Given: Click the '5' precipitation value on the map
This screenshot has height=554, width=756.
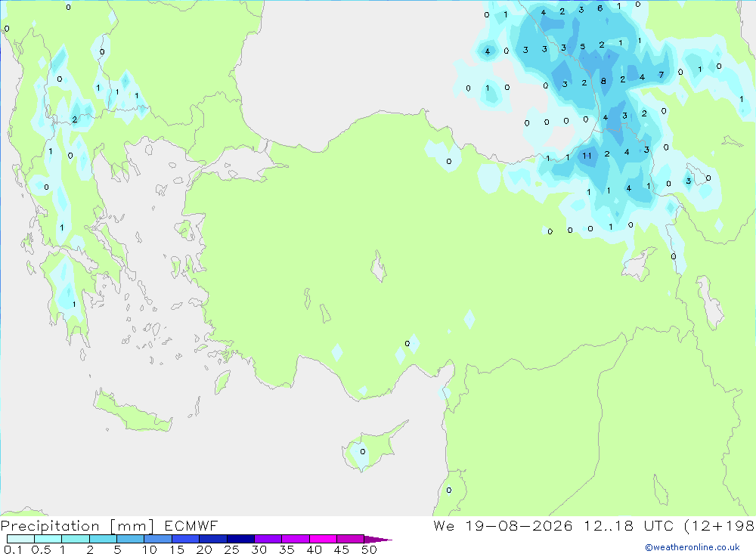Looking at the screenshot, I should pyautogui.click(x=582, y=47).
